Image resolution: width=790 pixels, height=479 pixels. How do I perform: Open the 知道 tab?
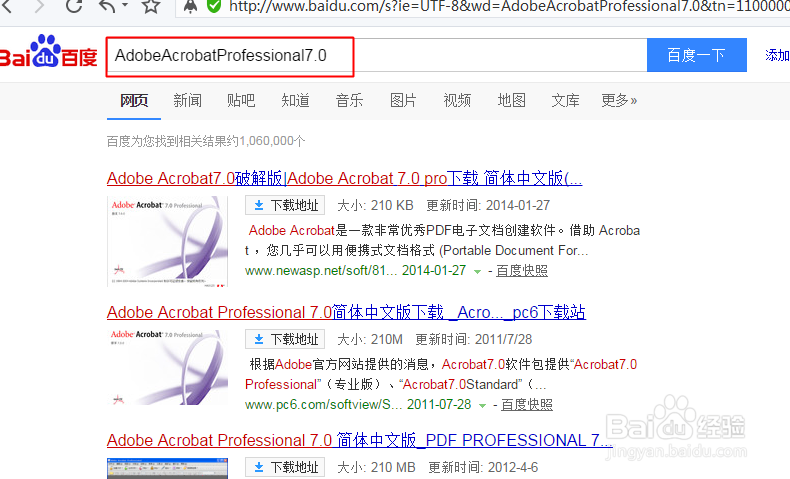(x=295, y=100)
